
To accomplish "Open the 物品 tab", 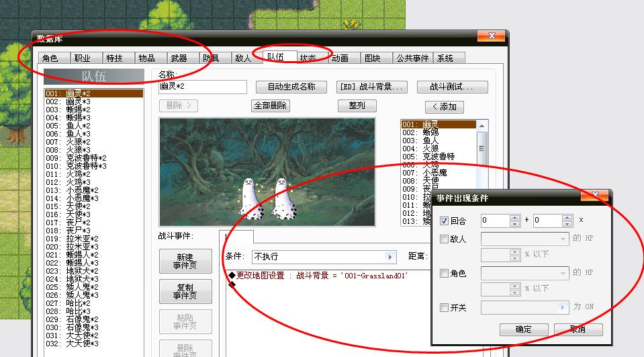I will click(x=150, y=58).
